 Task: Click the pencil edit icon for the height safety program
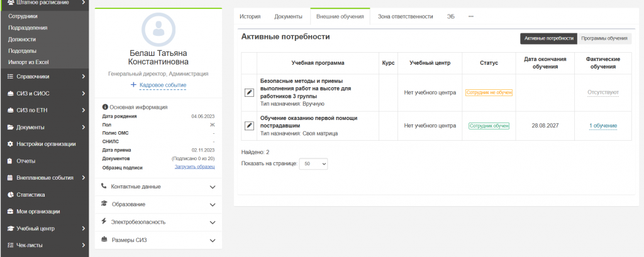pos(249,93)
